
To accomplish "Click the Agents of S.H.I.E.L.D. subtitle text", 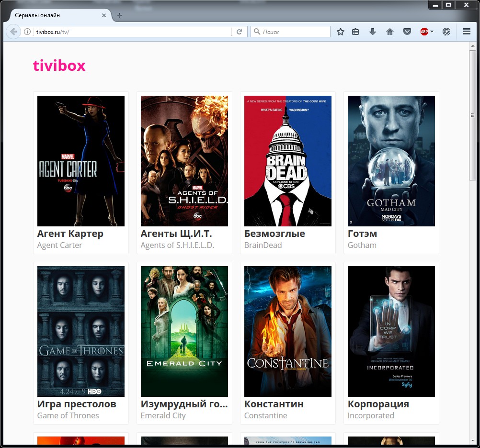I will [178, 245].
